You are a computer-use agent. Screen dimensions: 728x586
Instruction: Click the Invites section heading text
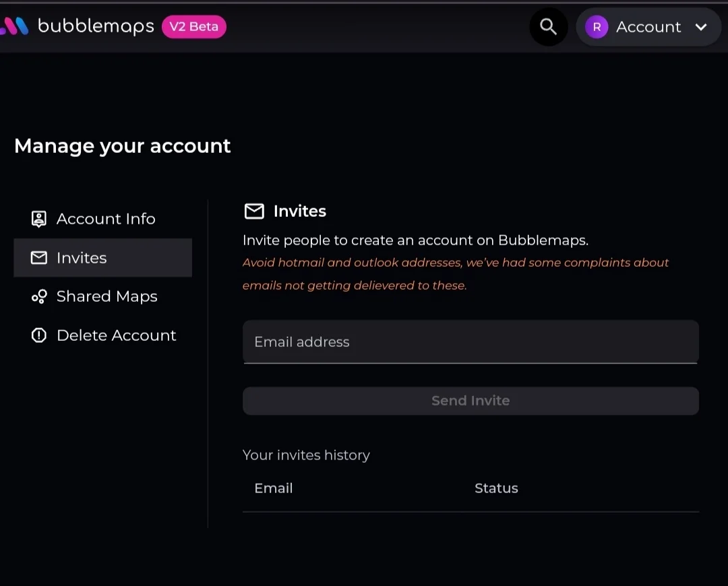tap(300, 211)
